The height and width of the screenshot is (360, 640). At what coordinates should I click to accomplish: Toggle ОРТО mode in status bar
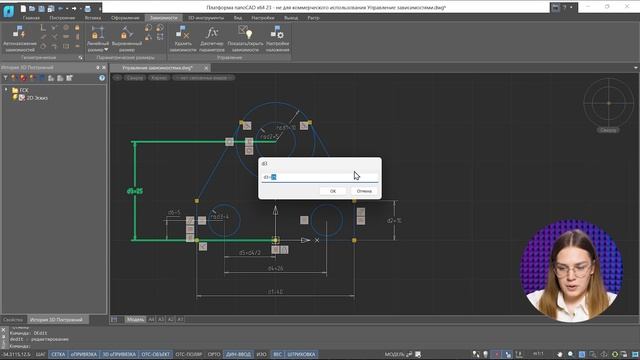[x=214, y=354]
